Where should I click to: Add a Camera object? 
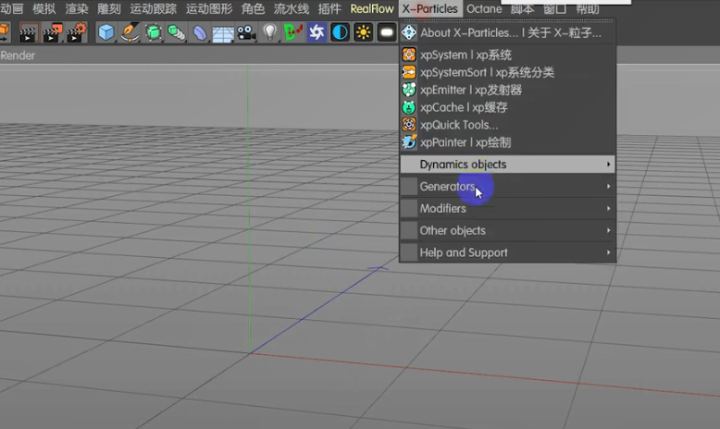coord(247,33)
